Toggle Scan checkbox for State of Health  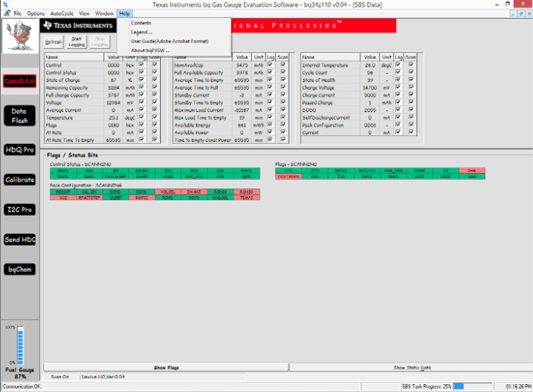(x=411, y=80)
